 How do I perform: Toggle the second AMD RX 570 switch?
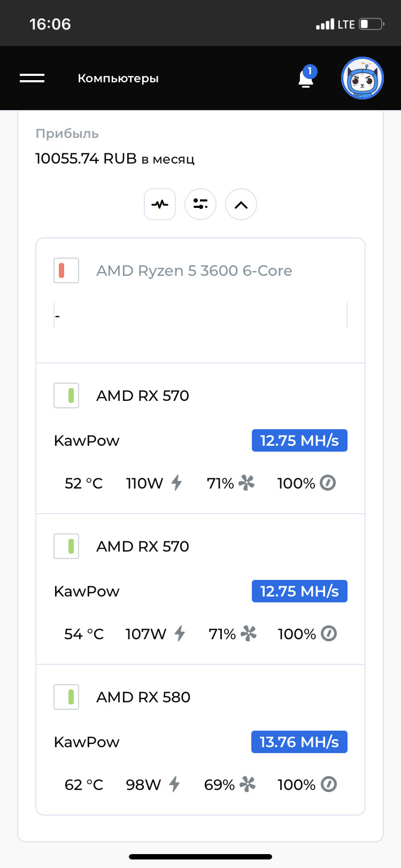66,546
